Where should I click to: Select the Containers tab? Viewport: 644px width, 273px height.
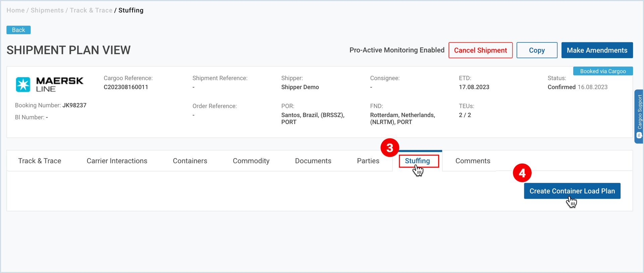190,161
